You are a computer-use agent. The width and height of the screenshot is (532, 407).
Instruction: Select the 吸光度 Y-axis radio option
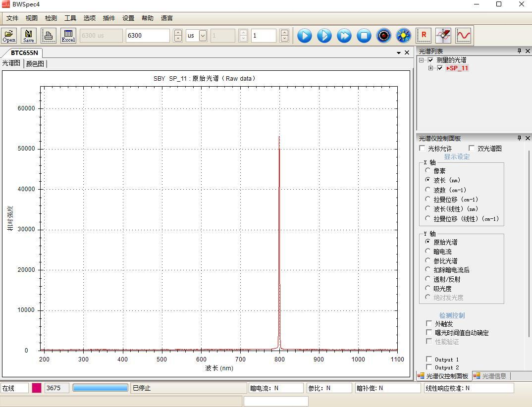tap(428, 288)
